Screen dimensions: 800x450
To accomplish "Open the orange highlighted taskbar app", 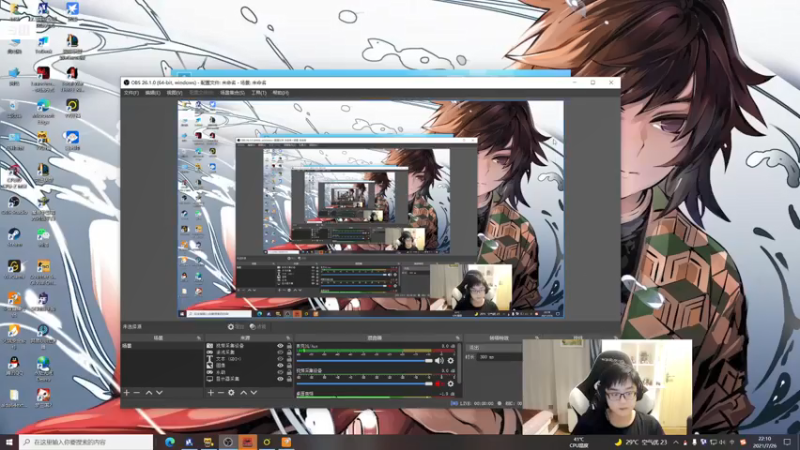I will (x=247, y=442).
